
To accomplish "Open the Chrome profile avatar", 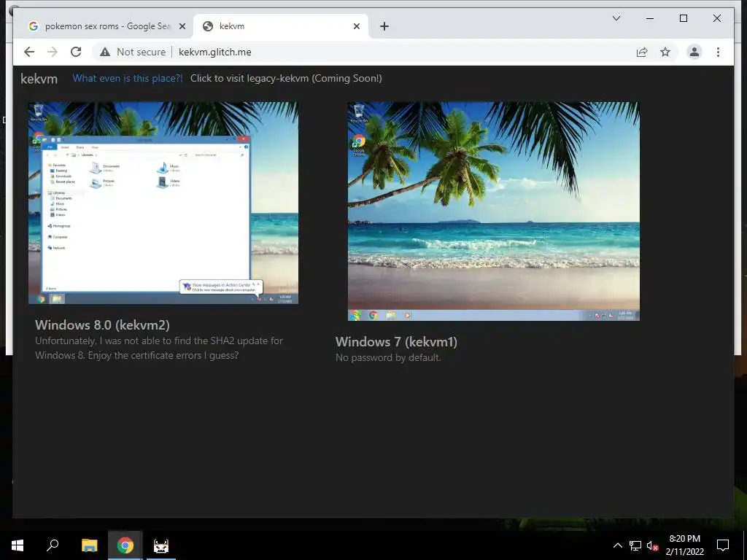I will (x=694, y=52).
